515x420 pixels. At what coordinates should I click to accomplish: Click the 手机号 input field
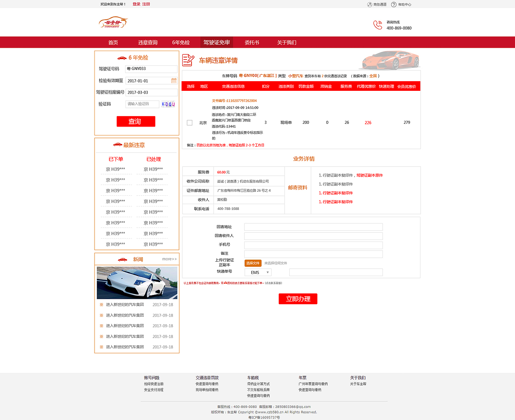coord(313,245)
